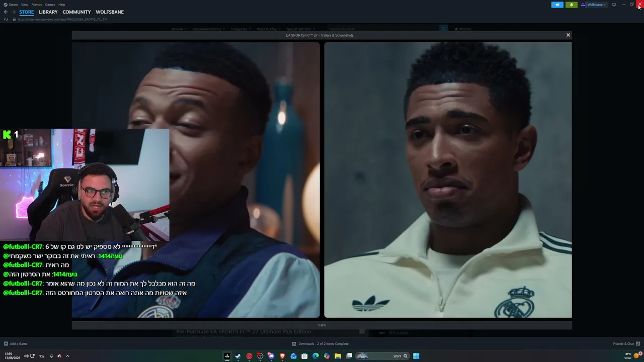The image size is (644, 362).
Task: Open Steam from the taskbar
Action: tap(238, 356)
